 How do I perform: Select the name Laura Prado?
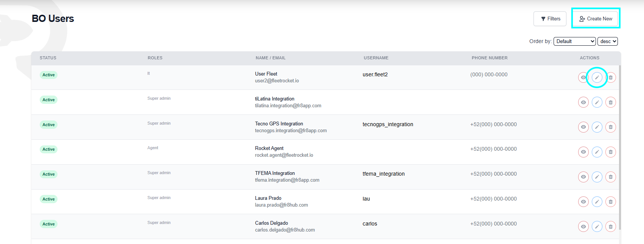268,198
